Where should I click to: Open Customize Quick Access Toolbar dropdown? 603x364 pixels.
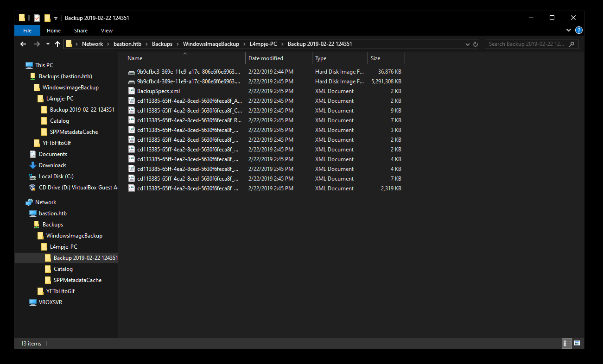click(56, 18)
